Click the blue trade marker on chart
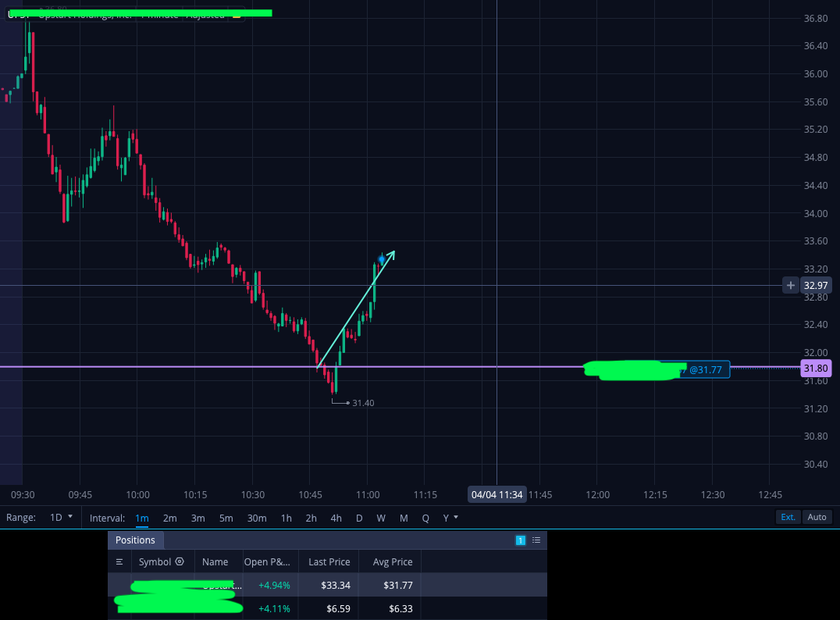The height and width of the screenshot is (620, 840). (x=382, y=260)
